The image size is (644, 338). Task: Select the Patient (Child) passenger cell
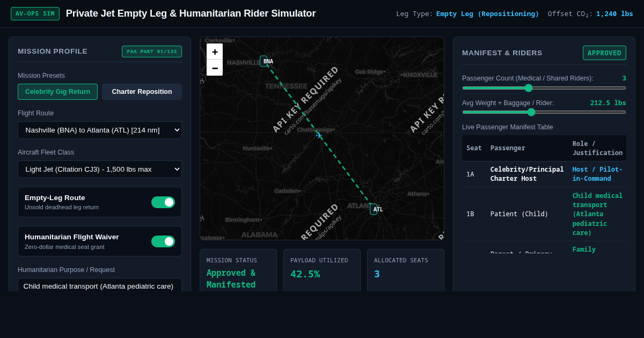pyautogui.click(x=527, y=214)
